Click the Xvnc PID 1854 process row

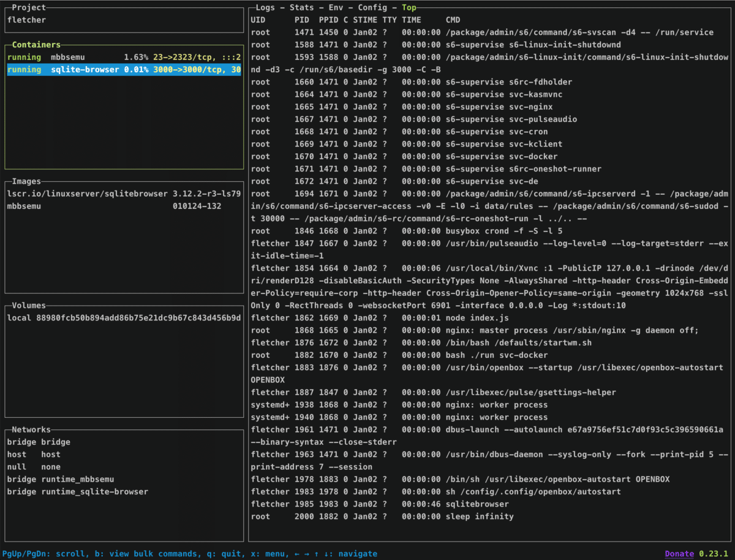(x=489, y=286)
